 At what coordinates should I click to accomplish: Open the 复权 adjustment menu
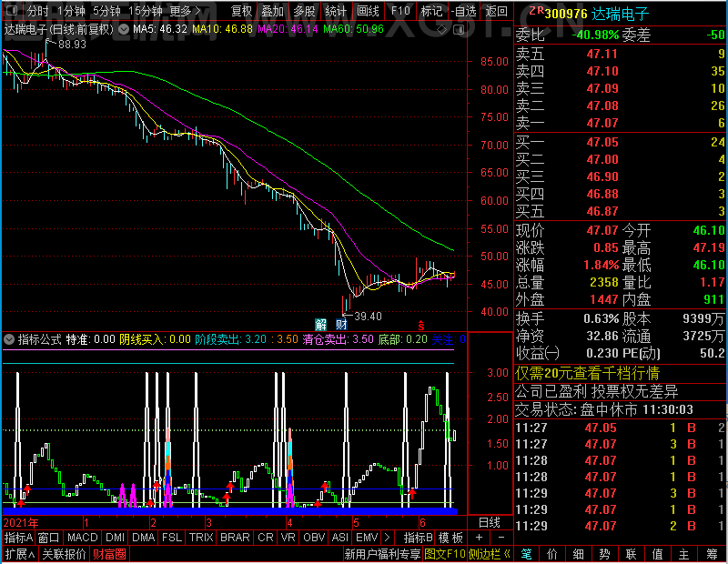pyautogui.click(x=241, y=10)
